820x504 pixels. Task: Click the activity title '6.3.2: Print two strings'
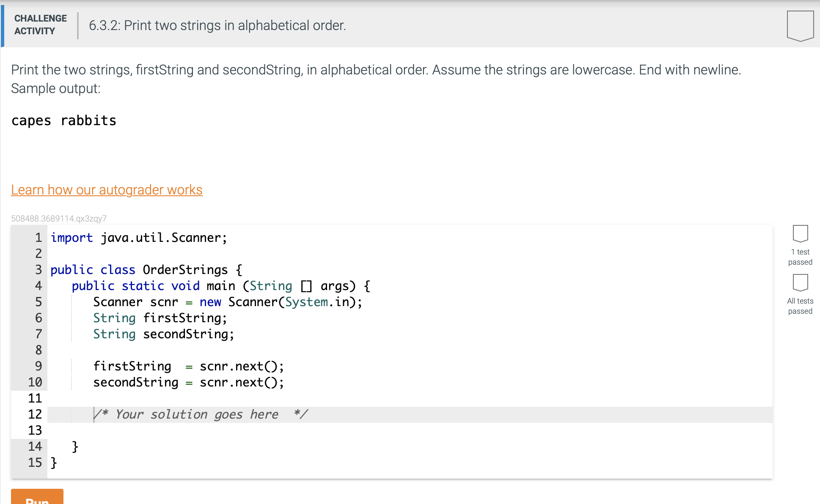(217, 25)
